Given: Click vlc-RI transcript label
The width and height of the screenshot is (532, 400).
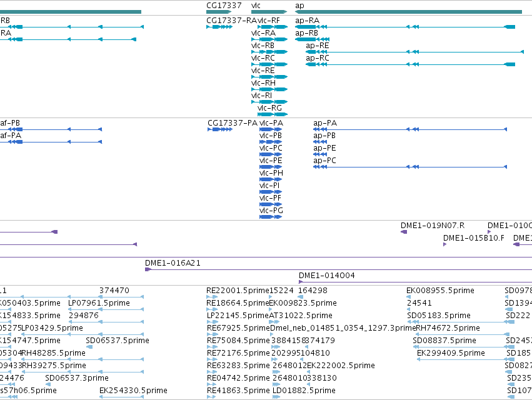Looking at the screenshot, I should pos(261,96).
